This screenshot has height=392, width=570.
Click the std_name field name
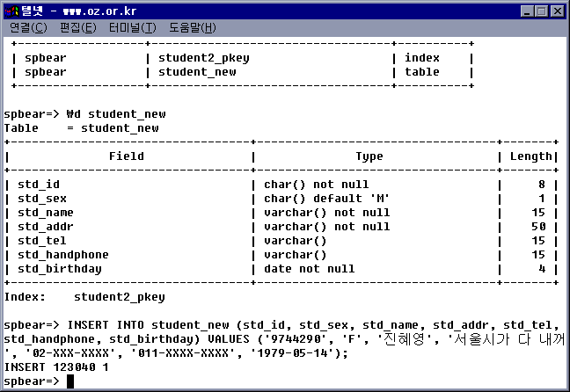[x=46, y=213]
